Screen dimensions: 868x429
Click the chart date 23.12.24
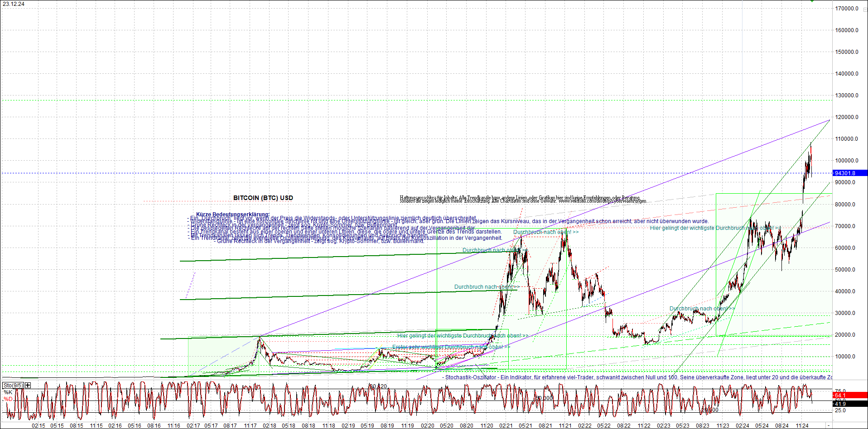coord(14,4)
